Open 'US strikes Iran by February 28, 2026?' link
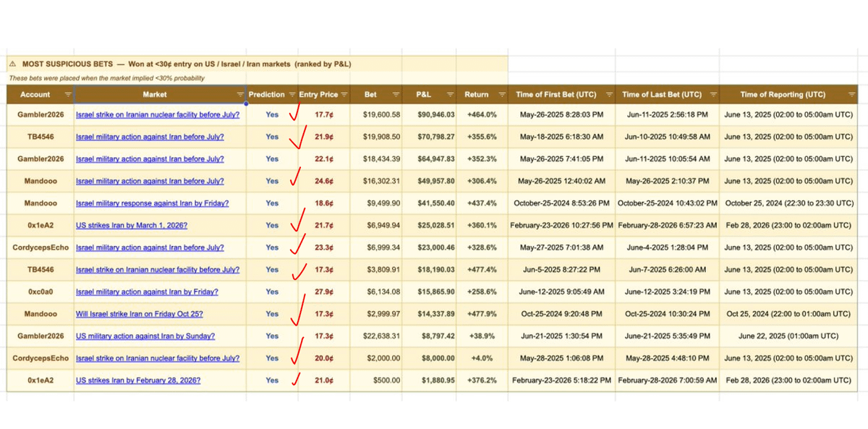 138,380
